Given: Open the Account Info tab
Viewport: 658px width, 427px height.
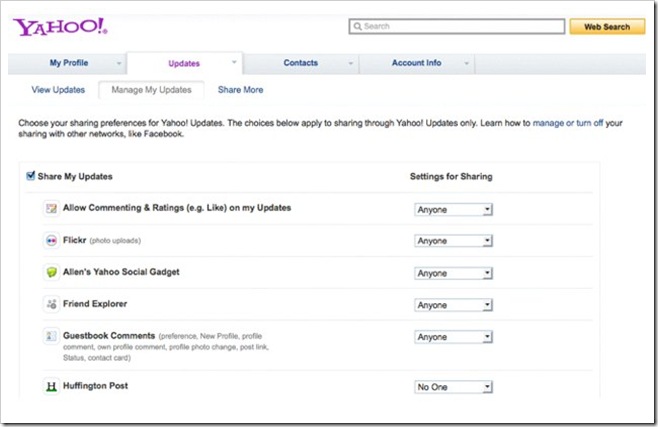Looking at the screenshot, I should click(x=416, y=63).
